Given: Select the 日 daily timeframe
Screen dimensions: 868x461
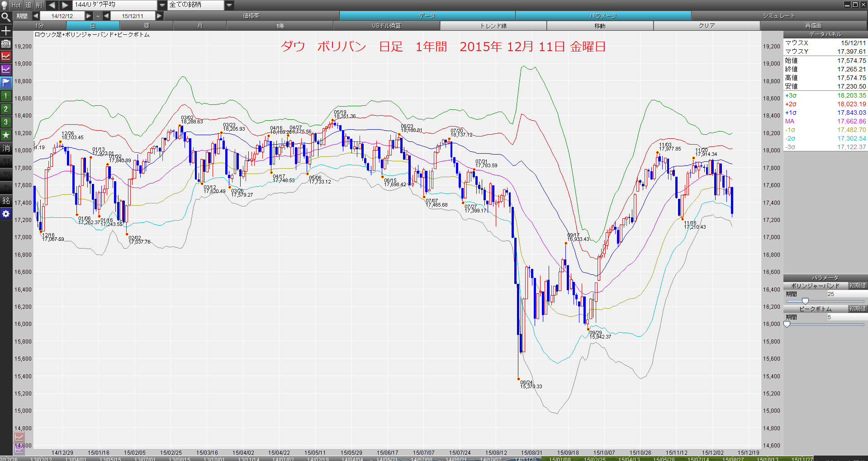Looking at the screenshot, I should click(x=93, y=26).
